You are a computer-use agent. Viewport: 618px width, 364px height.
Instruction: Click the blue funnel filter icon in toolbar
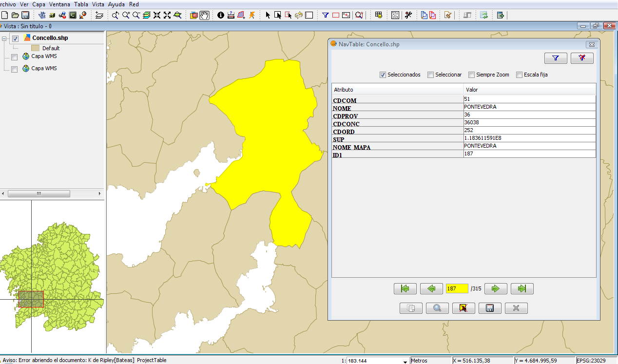coord(326,15)
